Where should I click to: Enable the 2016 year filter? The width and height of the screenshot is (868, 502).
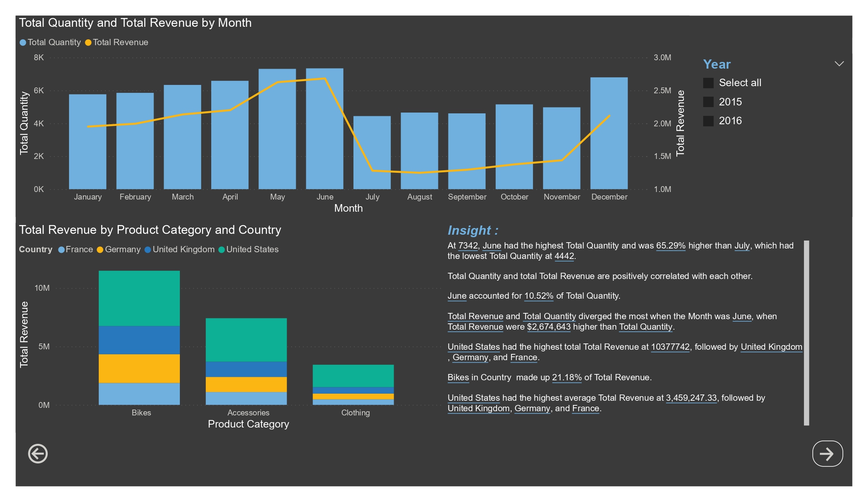(708, 121)
